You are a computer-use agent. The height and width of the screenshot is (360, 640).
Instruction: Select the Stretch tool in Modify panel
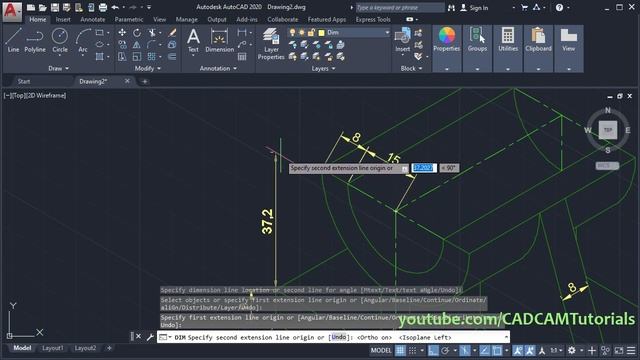tap(122, 56)
